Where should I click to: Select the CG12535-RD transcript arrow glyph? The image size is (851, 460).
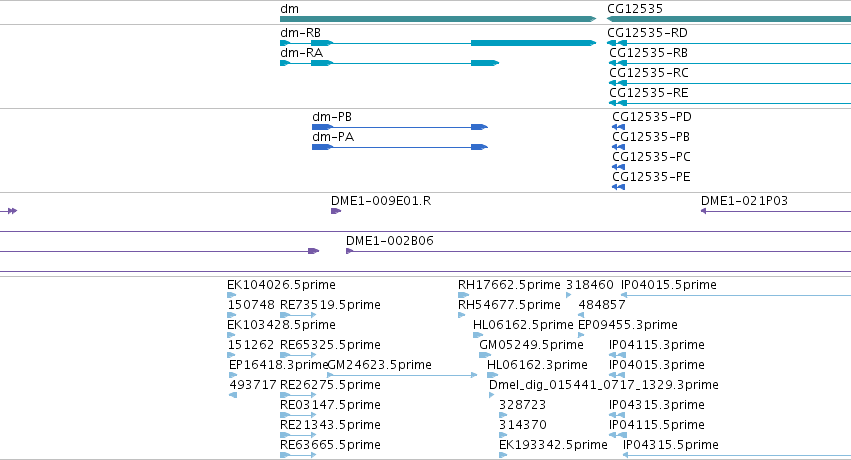click(617, 43)
